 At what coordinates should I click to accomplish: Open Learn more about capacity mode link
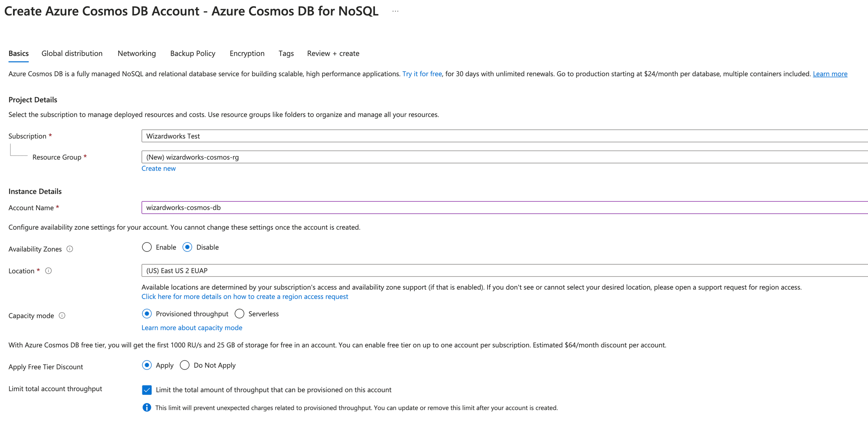pyautogui.click(x=192, y=327)
